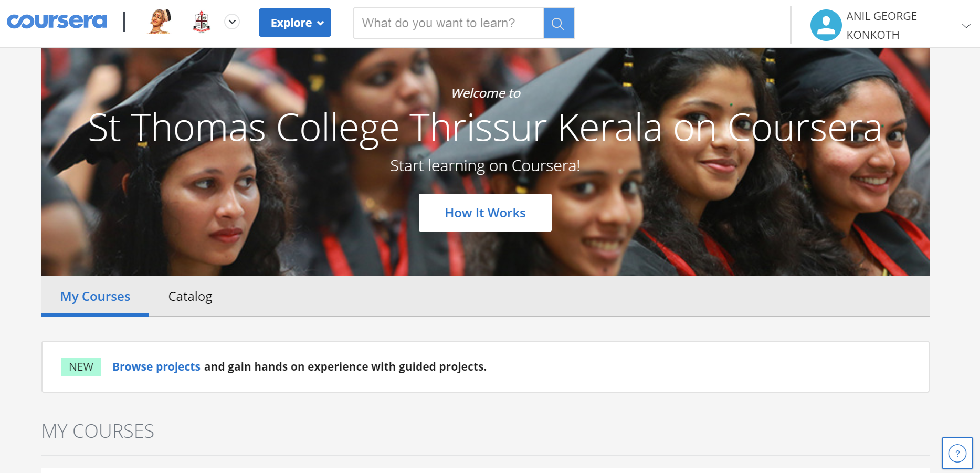Follow the Browse projects link
The height and width of the screenshot is (473, 980).
click(x=156, y=366)
